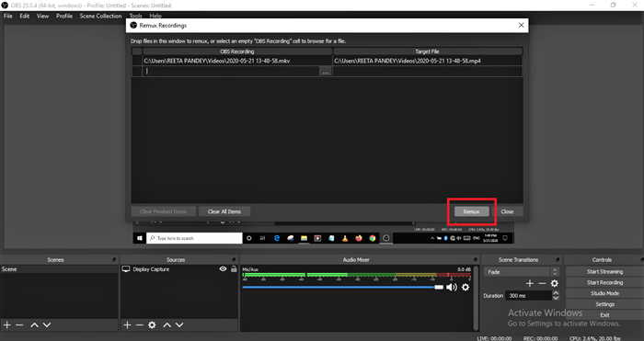The height and width of the screenshot is (341, 644).
Task: Remove the scene transition with the minus icon
Action: pyautogui.click(x=542, y=283)
